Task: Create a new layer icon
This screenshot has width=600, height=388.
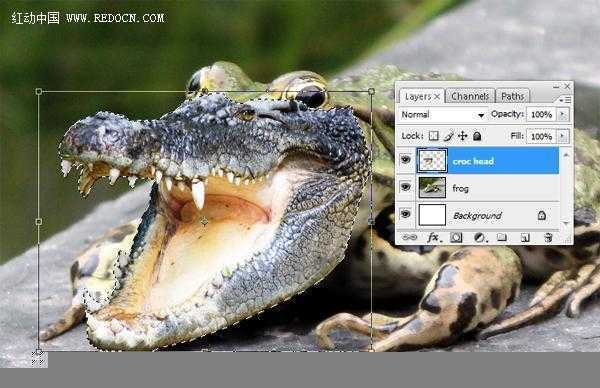Action: [x=525, y=238]
